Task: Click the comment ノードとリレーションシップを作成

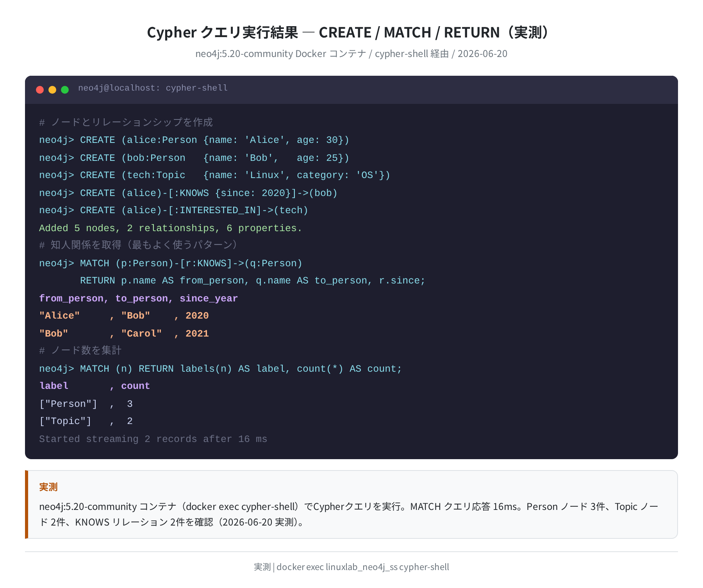Action: coord(126,122)
